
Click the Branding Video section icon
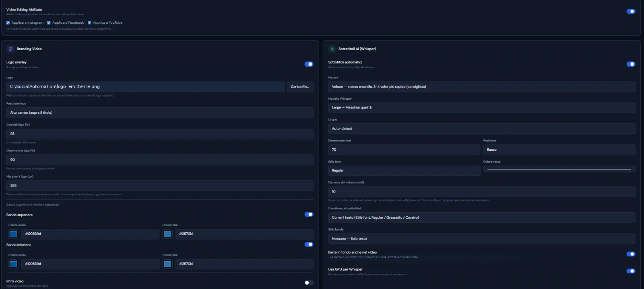pyautogui.click(x=10, y=49)
